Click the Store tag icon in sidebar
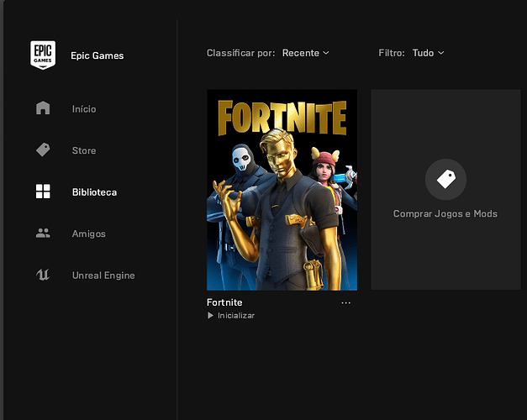This screenshot has width=527, height=420. click(43, 150)
